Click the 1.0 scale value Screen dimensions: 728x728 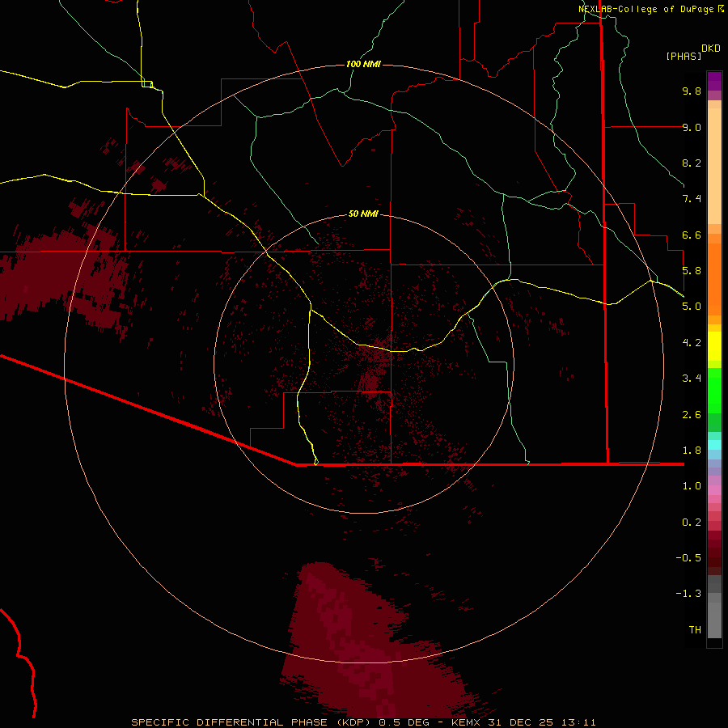(x=692, y=486)
